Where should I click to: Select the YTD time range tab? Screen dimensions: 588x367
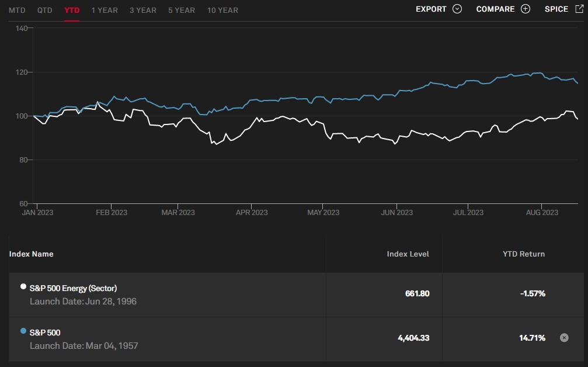[72, 10]
